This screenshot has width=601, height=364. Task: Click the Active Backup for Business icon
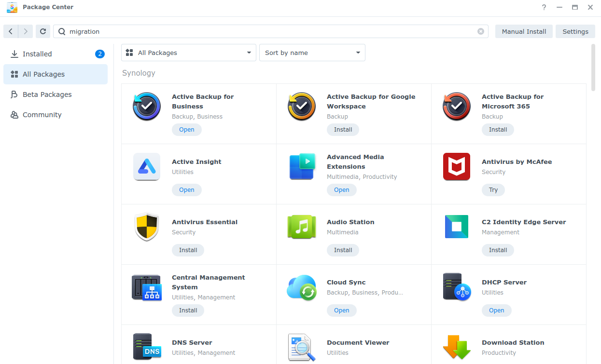tap(147, 107)
